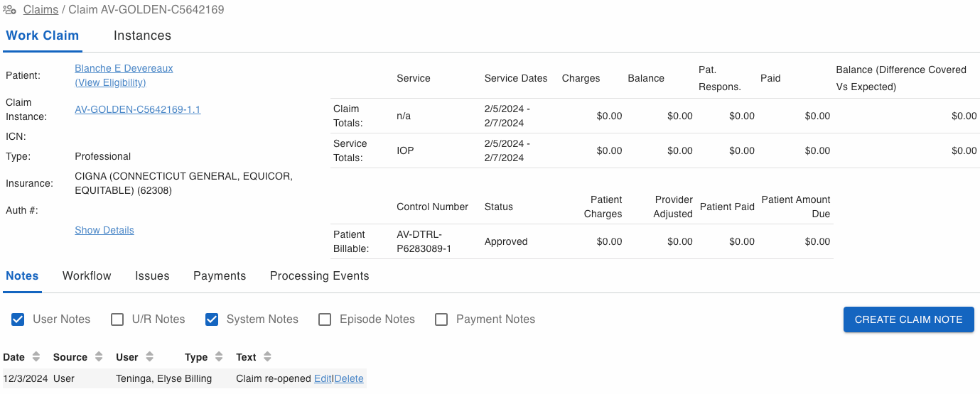This screenshot has width=980, height=394.
Task: Uncheck the User Notes checkbox
Action: [x=18, y=319]
